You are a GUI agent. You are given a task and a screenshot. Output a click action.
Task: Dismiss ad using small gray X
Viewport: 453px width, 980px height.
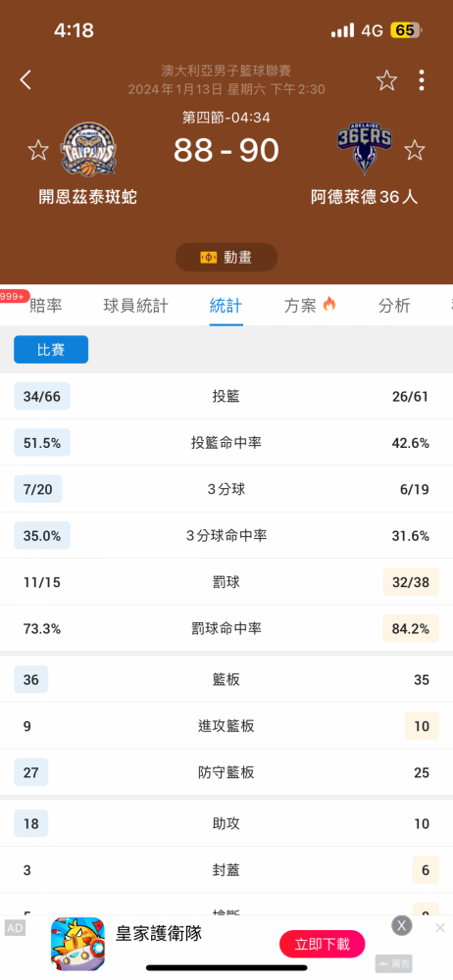tap(440, 927)
